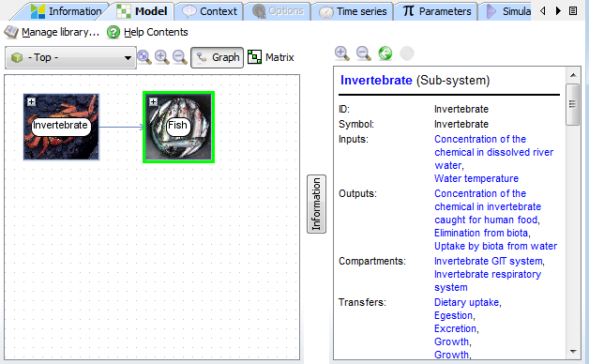Open Water temperature link
Screen dimensions: 589x364
click(476, 178)
